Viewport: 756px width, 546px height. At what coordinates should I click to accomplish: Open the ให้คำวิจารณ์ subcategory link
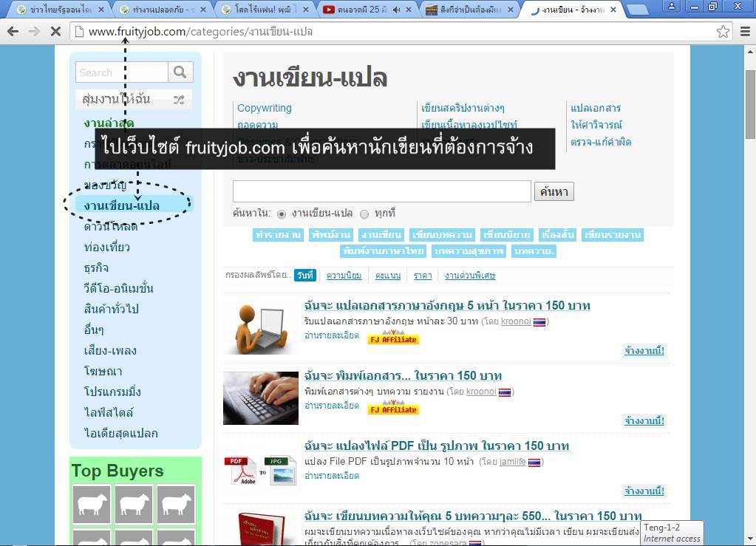click(x=596, y=125)
